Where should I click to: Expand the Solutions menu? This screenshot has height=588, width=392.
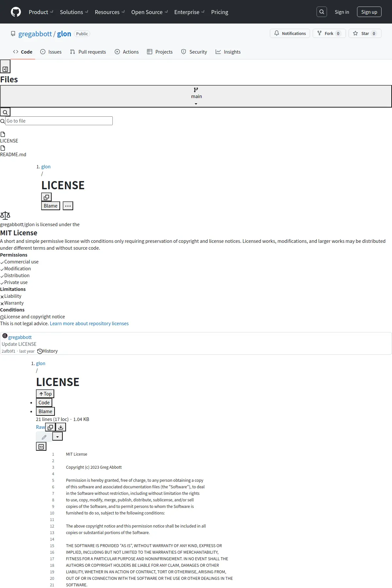pos(74,12)
